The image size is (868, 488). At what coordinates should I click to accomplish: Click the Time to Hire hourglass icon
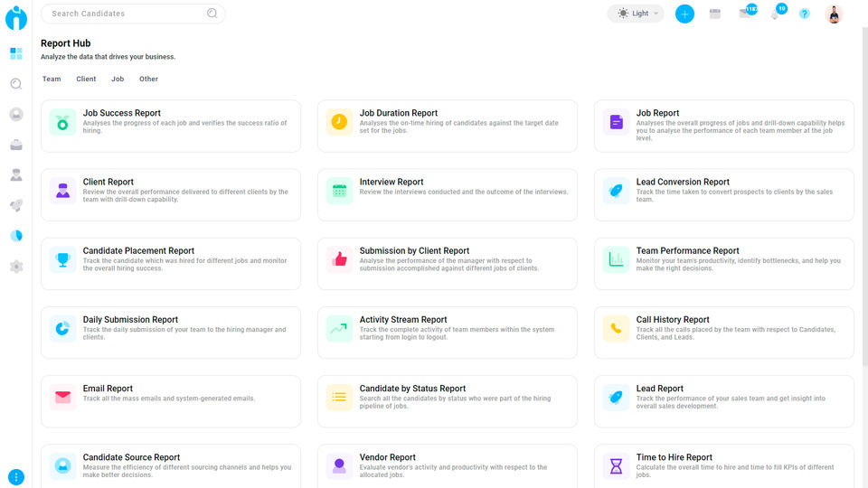coord(616,466)
